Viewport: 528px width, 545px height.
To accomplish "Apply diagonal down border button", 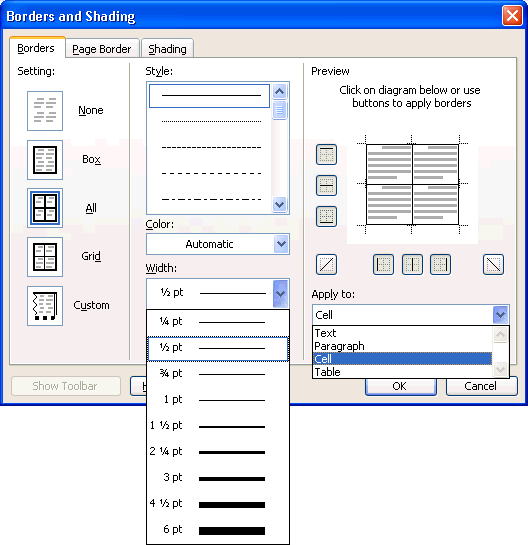I will [x=493, y=265].
